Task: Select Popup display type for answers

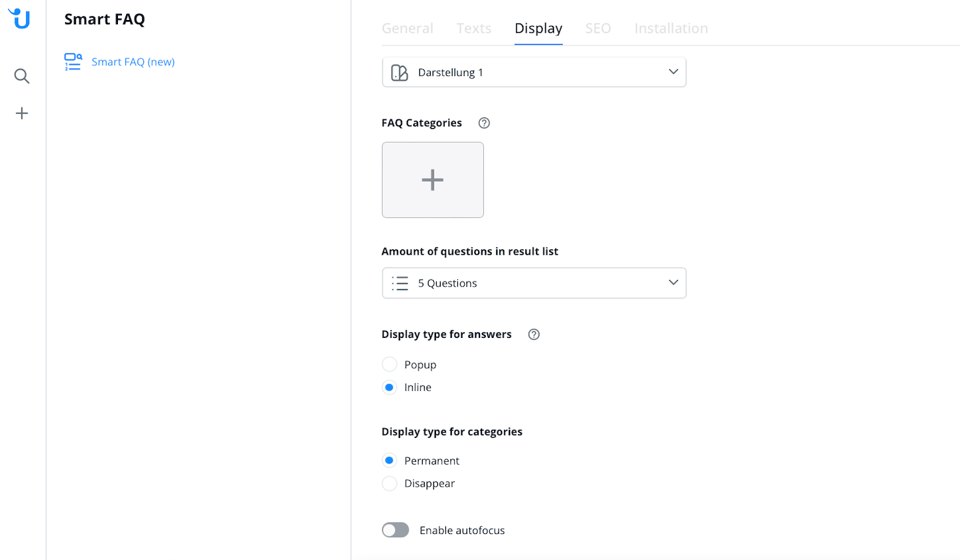Action: (390, 365)
